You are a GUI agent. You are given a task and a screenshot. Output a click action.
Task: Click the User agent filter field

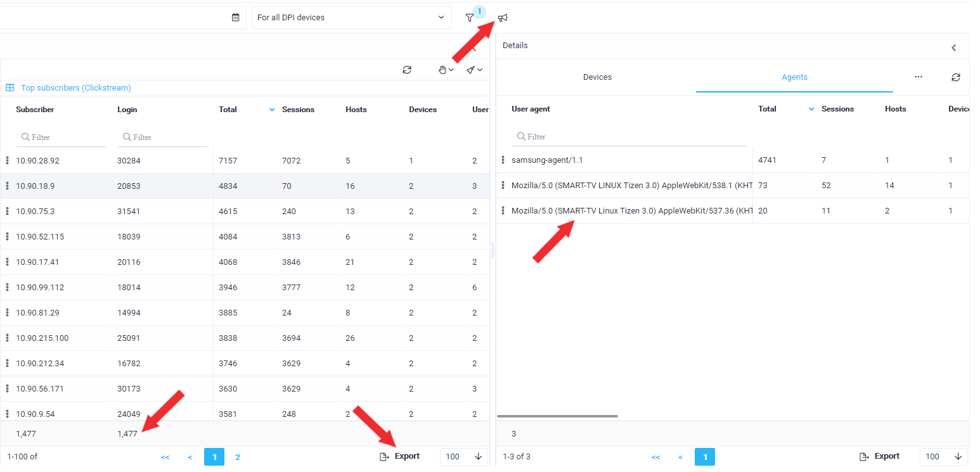[x=629, y=137]
